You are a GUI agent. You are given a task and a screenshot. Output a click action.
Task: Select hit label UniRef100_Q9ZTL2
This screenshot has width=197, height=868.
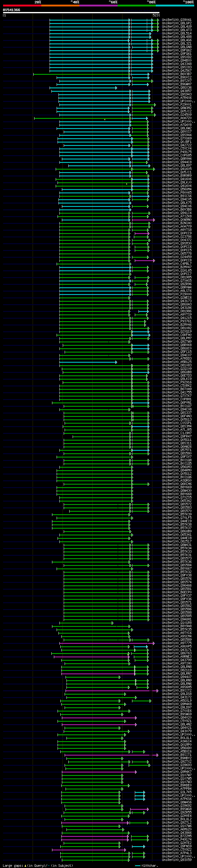[x=177, y=822]
